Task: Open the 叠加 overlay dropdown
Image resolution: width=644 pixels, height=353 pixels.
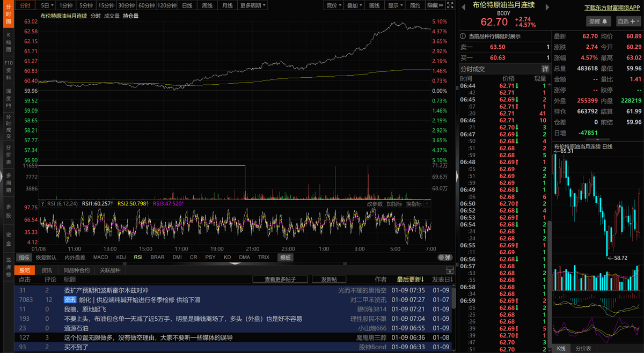Action: (x=354, y=5)
